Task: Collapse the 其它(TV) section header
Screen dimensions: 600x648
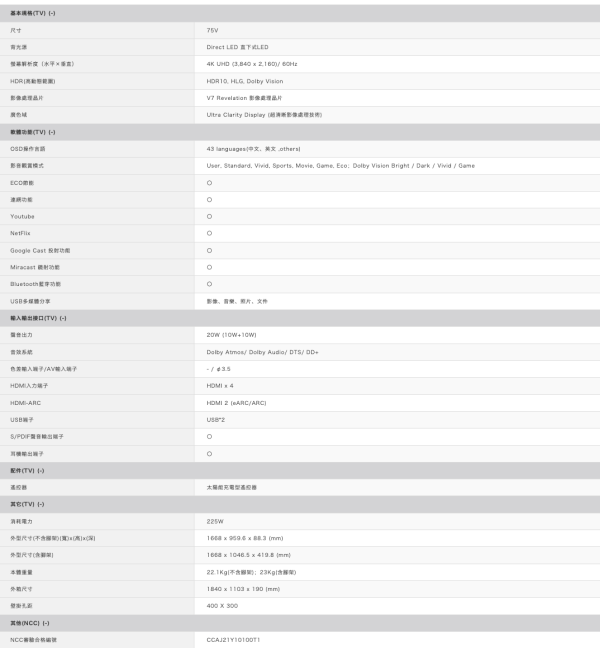Action: click(x=28, y=504)
